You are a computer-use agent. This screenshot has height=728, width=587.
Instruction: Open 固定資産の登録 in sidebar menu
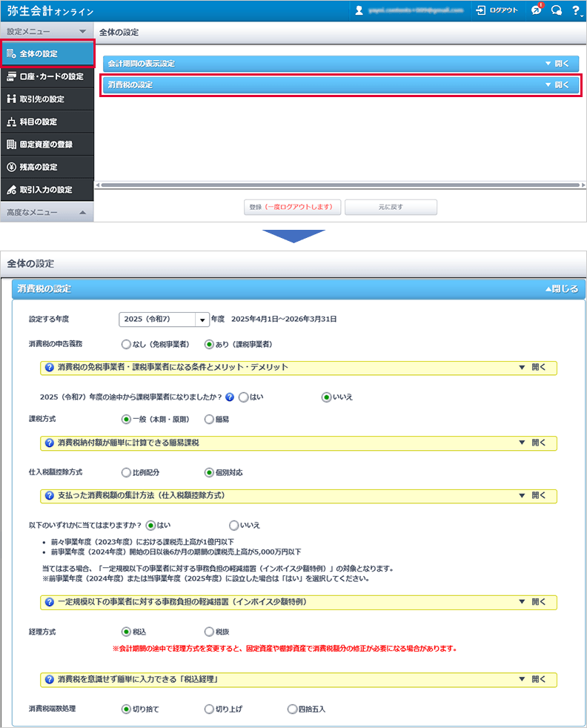click(47, 145)
